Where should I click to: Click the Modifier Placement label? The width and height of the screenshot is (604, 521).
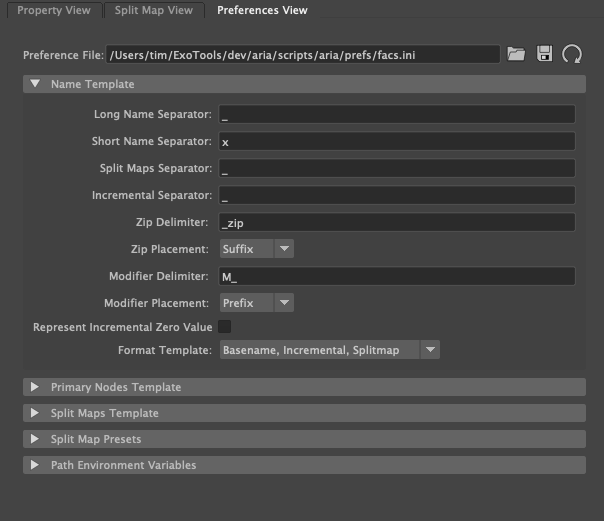pyautogui.click(x=156, y=303)
